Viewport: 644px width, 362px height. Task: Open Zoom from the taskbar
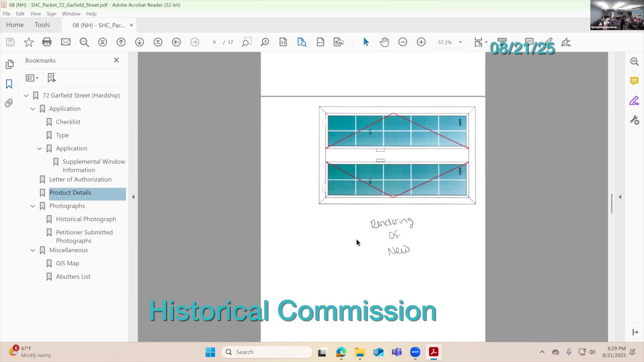[x=415, y=352]
